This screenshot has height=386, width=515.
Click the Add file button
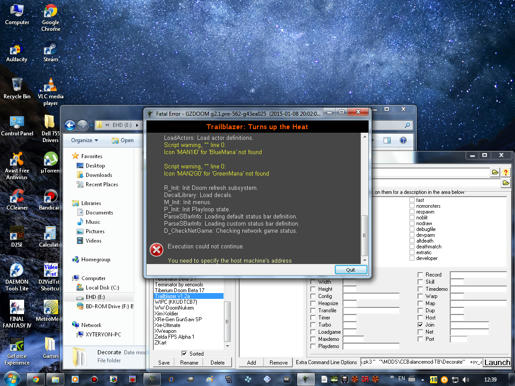pos(251,362)
